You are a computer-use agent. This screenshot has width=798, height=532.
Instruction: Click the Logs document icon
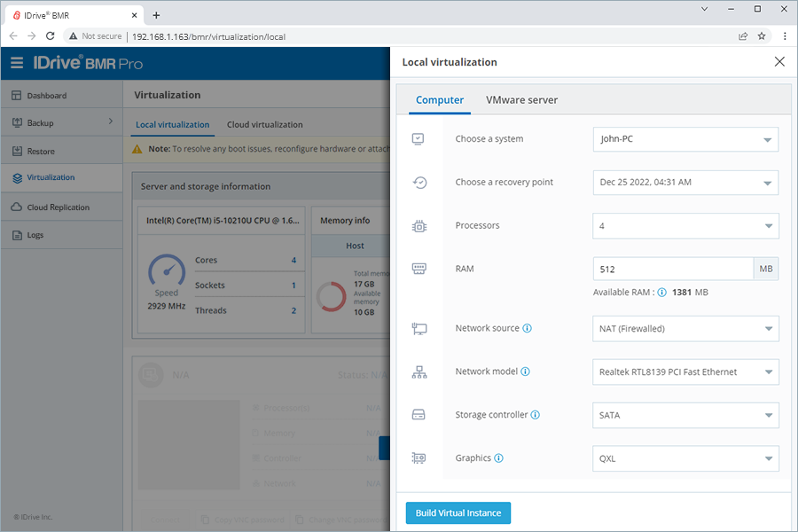(x=18, y=235)
